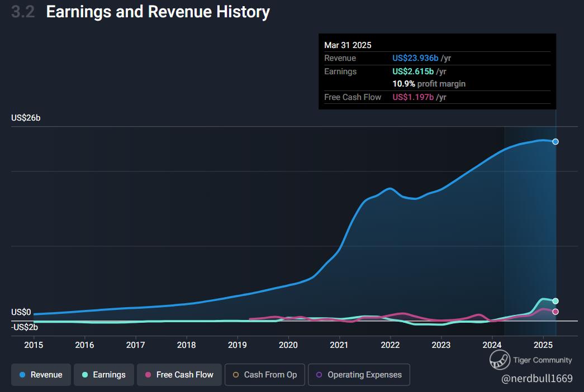Click the Earnings and Revenue History heading
This screenshot has height=392, width=584.
(x=158, y=12)
